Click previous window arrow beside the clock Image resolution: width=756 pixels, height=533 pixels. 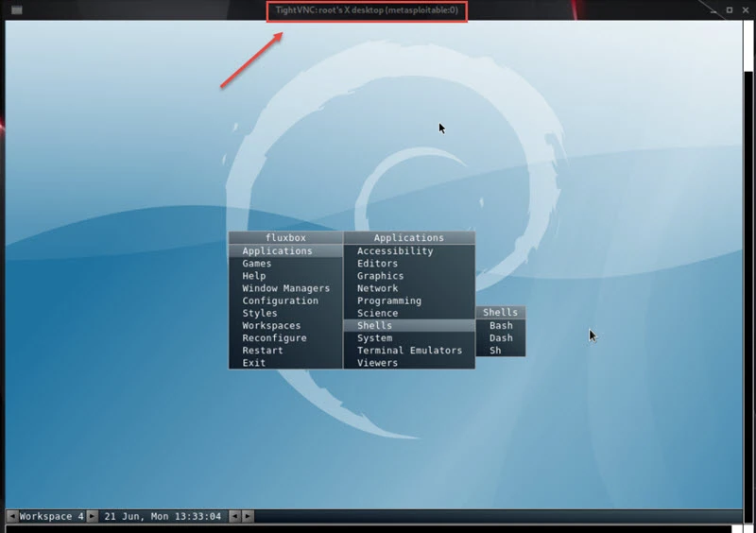tap(234, 516)
